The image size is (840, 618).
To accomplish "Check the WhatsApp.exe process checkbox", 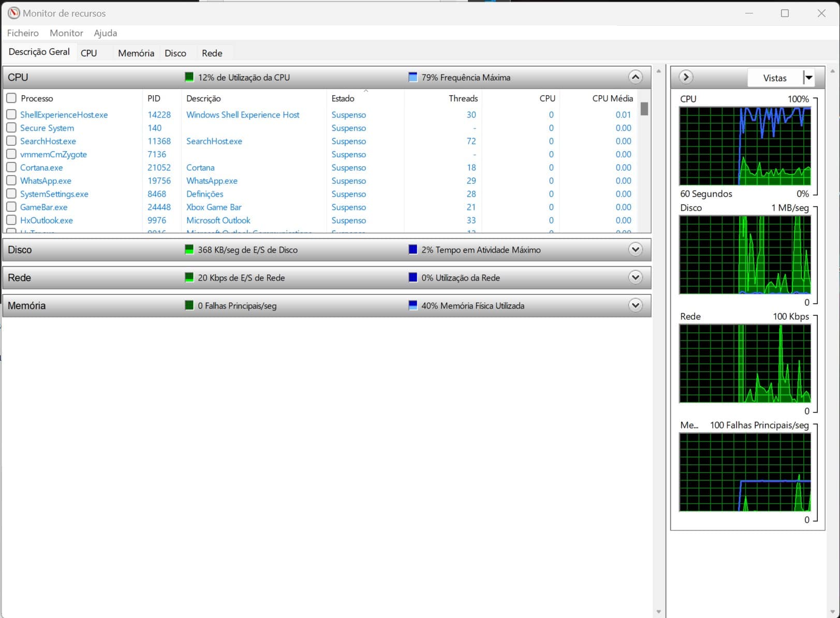I will [11, 181].
